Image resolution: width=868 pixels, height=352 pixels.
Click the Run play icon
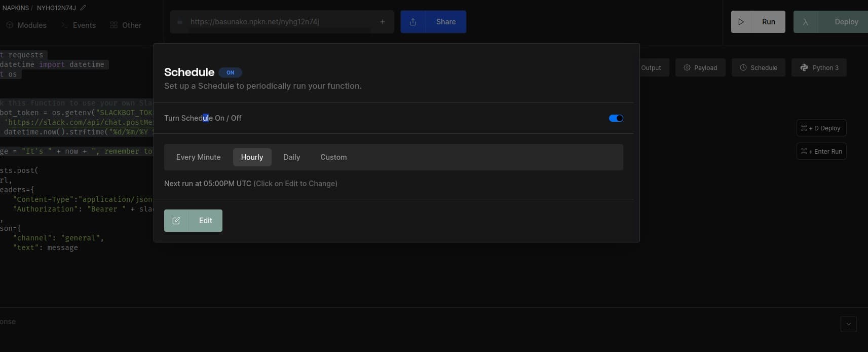tap(741, 22)
